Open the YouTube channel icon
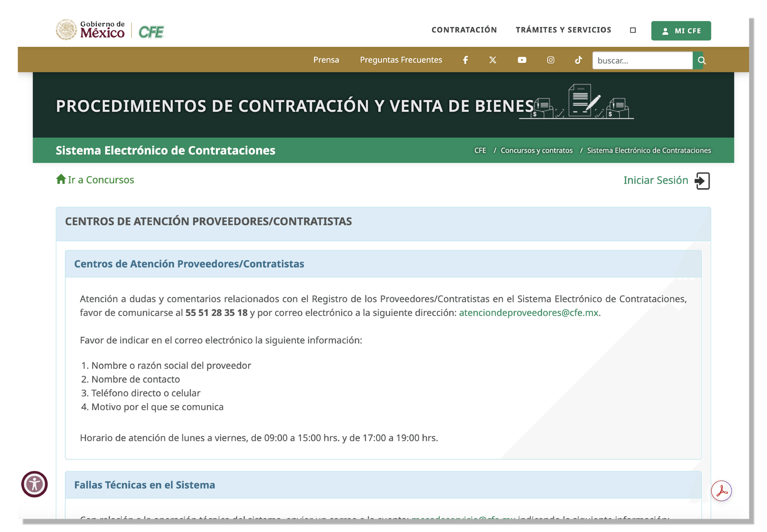The image size is (767, 532). [x=522, y=60]
